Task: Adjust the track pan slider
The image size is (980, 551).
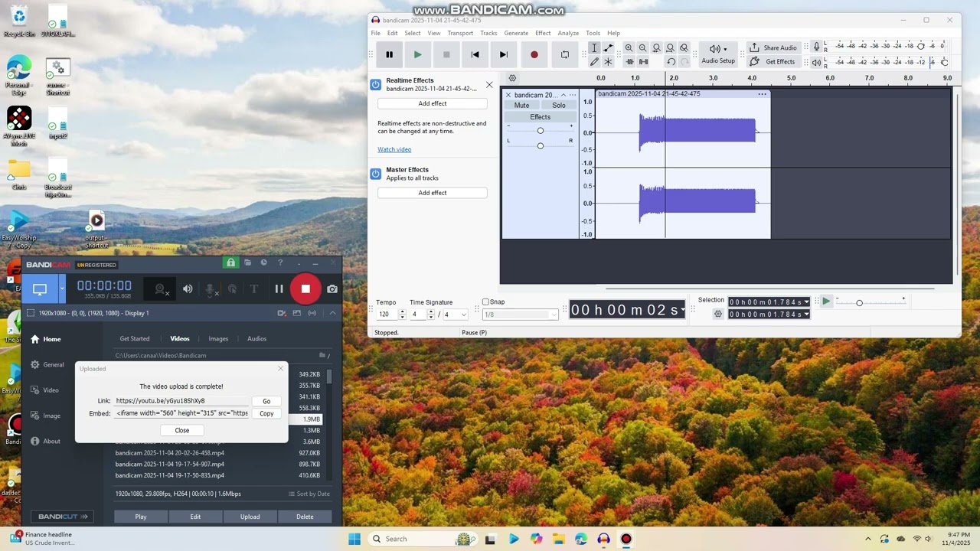Action: [541, 145]
